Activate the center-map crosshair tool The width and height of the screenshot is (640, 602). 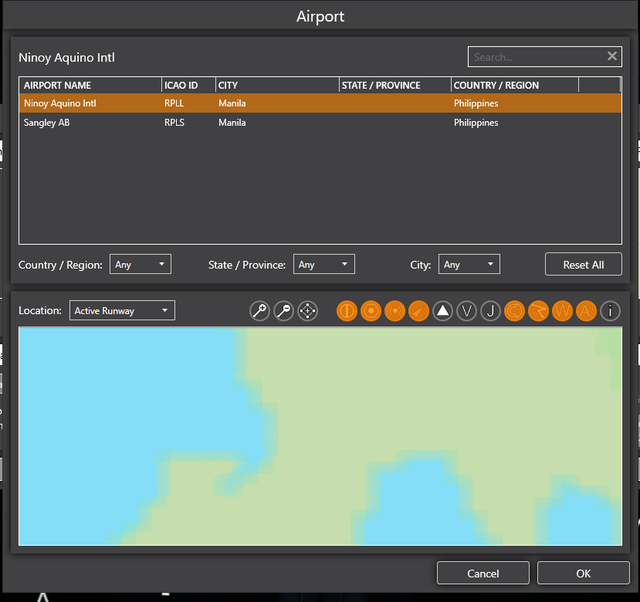pyautogui.click(x=308, y=311)
